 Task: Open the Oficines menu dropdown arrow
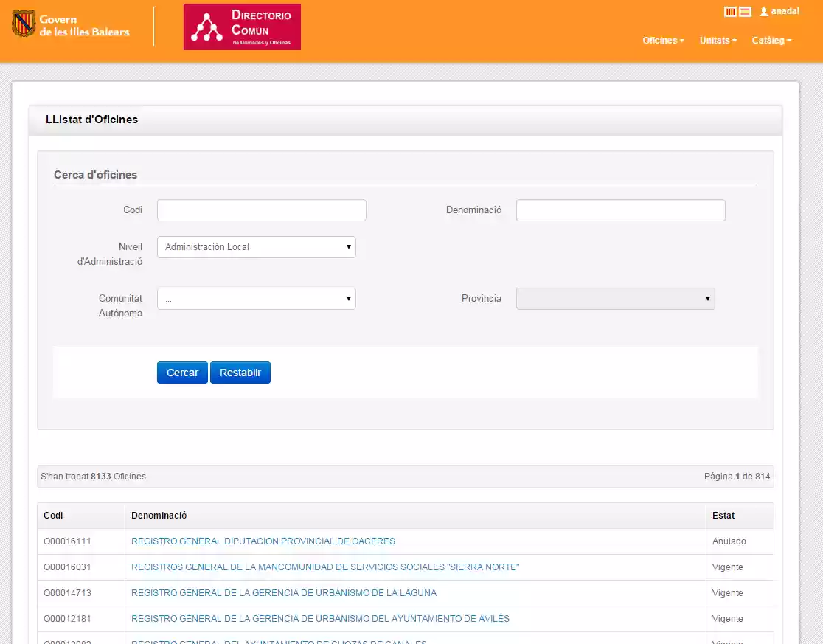(x=681, y=41)
